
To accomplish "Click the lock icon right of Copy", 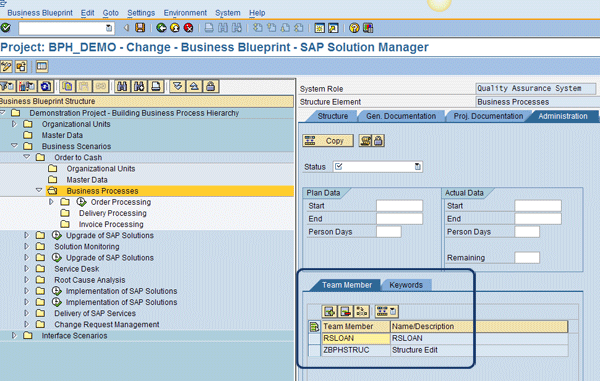I will click(378, 141).
